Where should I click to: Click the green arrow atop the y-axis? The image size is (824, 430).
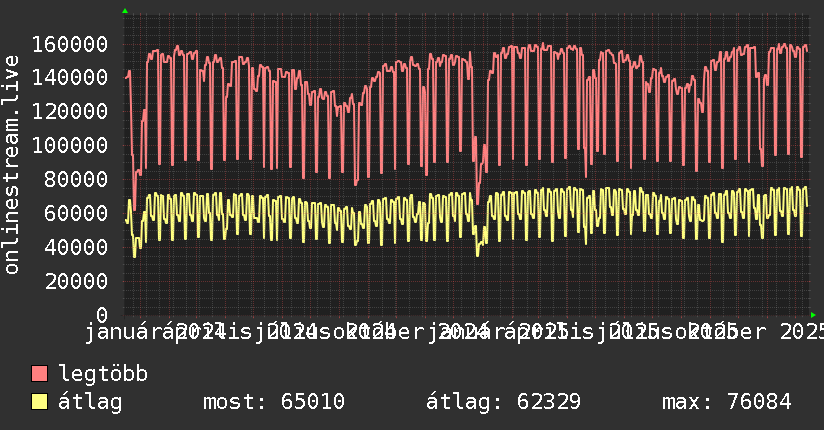(125, 11)
